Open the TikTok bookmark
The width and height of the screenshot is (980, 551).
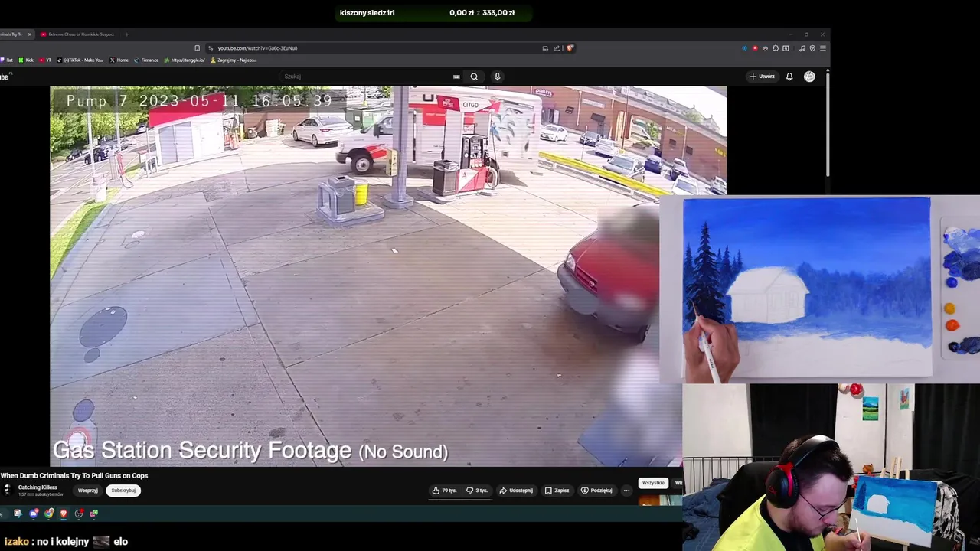tap(80, 60)
